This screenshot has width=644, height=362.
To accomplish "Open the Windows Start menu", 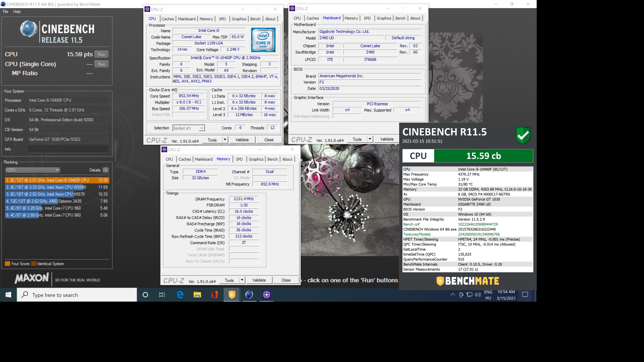I will [x=8, y=295].
